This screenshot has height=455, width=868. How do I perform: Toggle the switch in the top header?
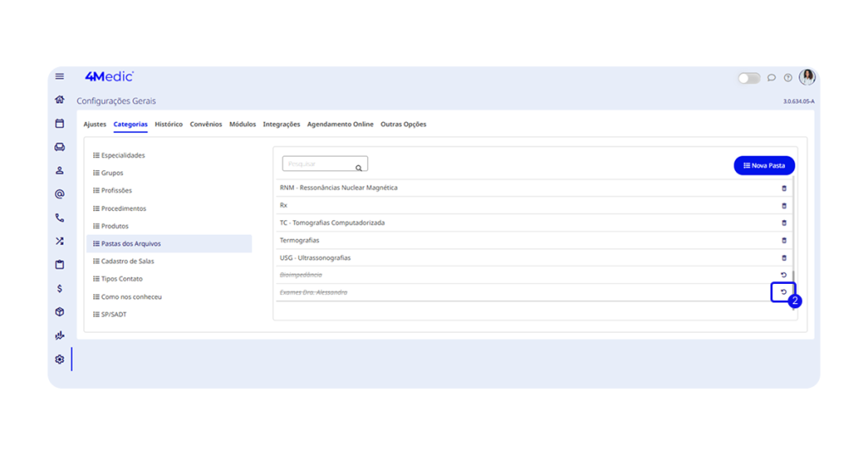pyautogui.click(x=748, y=78)
